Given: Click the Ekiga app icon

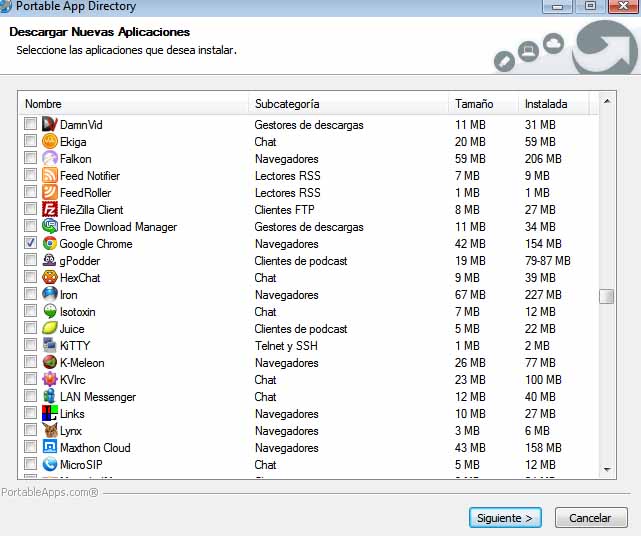Looking at the screenshot, I should pyautogui.click(x=49, y=141).
